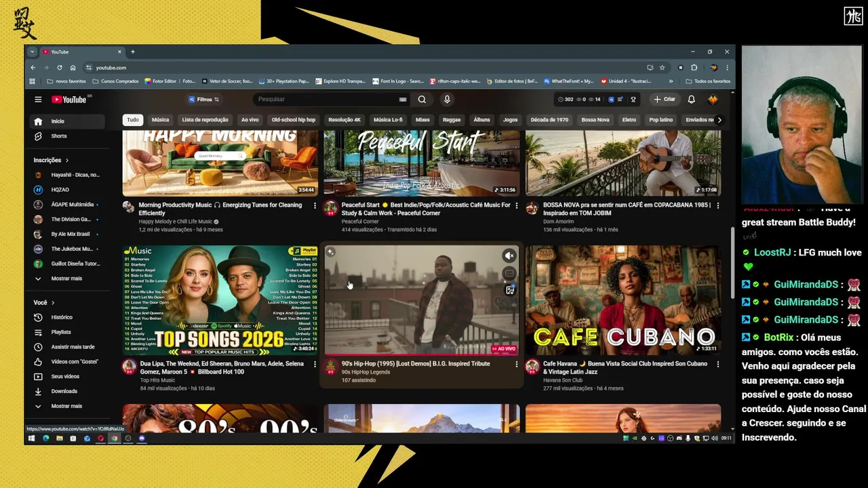Click the image icon on the hip-hop preview
Image resolution: width=868 pixels, height=488 pixels.
point(510,290)
